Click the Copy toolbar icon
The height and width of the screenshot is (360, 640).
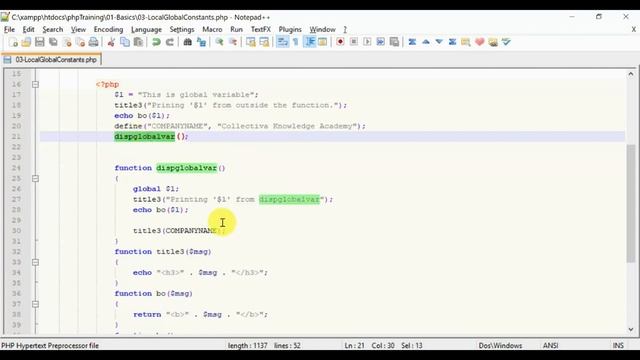124,42
